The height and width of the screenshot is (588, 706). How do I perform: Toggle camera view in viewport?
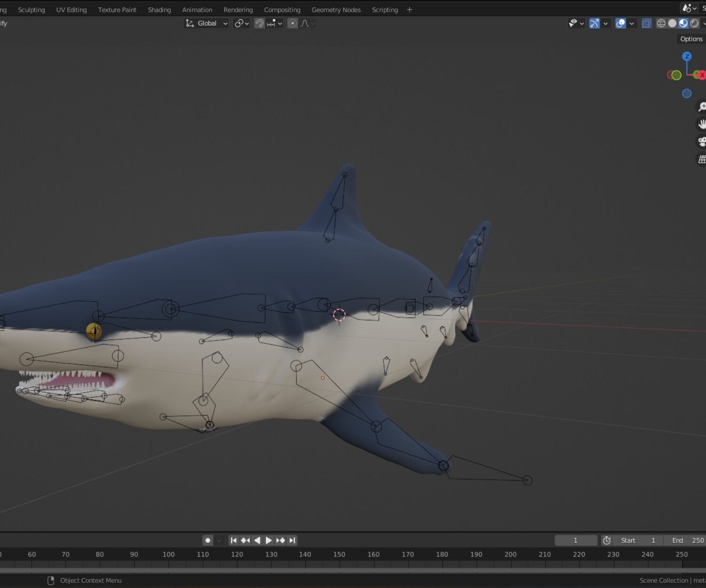click(701, 142)
